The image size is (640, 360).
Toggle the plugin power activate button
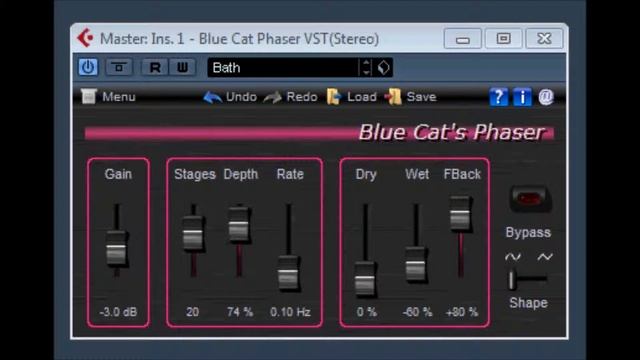coord(88,67)
